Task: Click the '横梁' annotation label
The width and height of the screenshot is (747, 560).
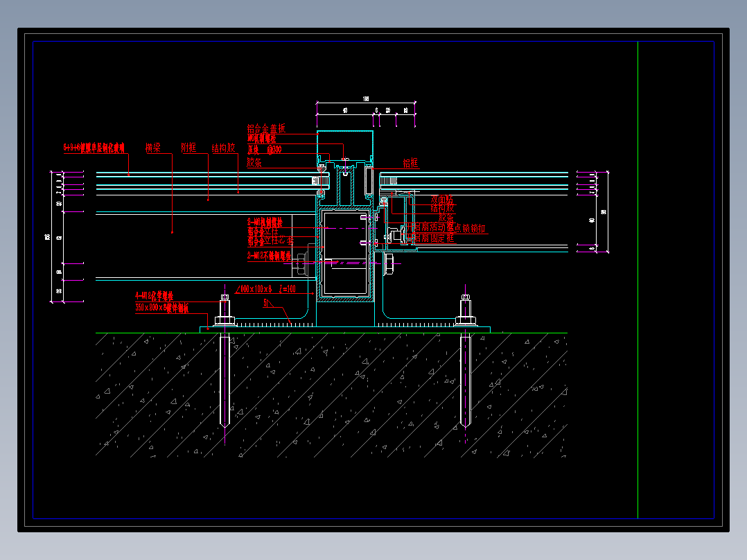Action: pyautogui.click(x=153, y=148)
